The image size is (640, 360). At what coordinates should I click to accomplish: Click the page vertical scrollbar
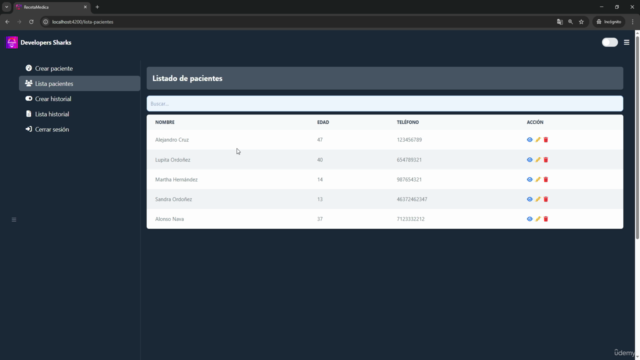(x=637, y=138)
